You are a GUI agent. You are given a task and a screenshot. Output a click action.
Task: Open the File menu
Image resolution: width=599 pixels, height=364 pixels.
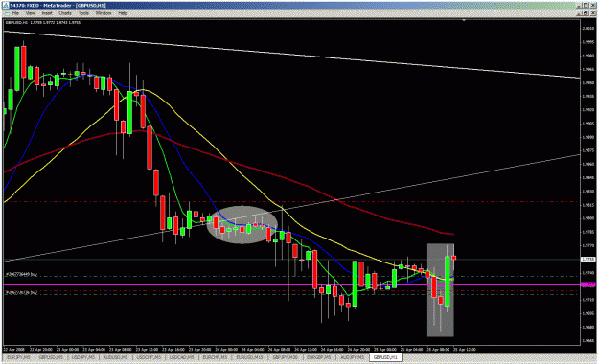click(15, 13)
